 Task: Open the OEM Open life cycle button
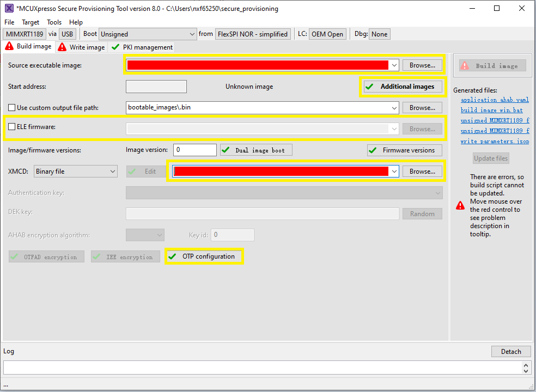[x=327, y=34]
